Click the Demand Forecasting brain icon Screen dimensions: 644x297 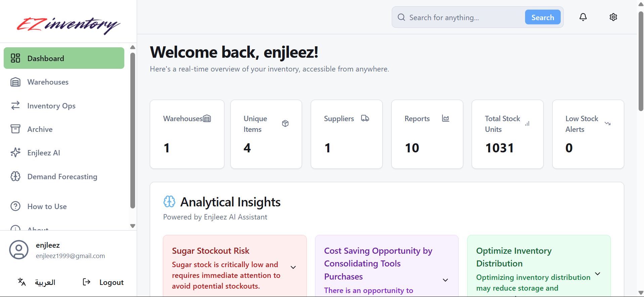[15, 177]
